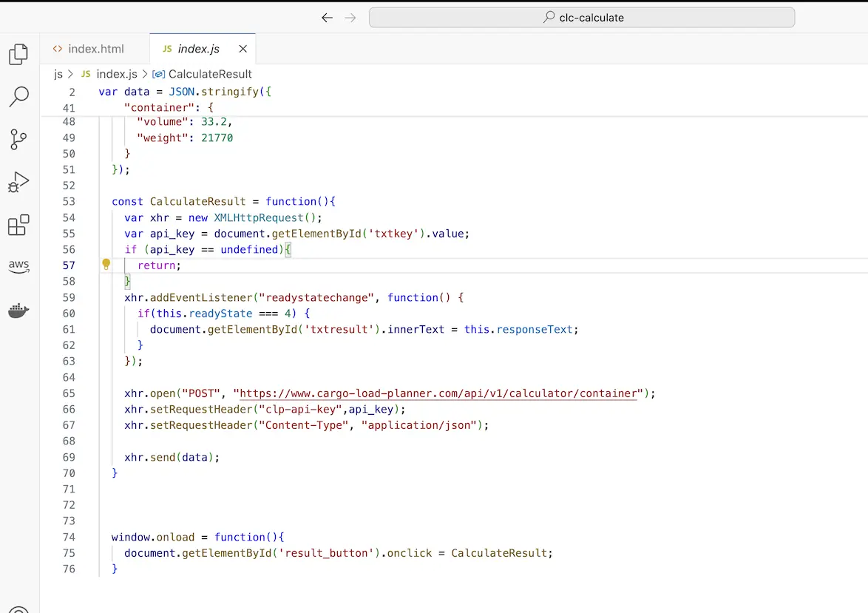Open the Docker panel
Viewport: 868px width, 613px height.
pyautogui.click(x=18, y=311)
